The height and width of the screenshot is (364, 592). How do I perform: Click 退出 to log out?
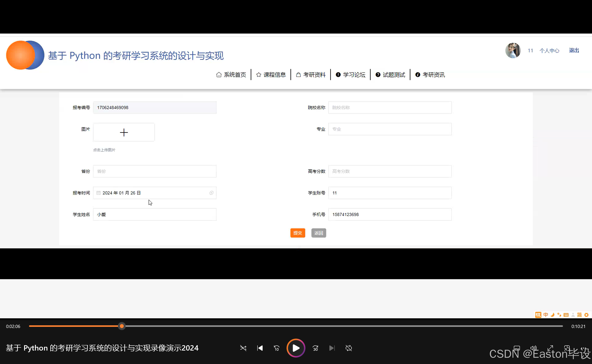[574, 50]
